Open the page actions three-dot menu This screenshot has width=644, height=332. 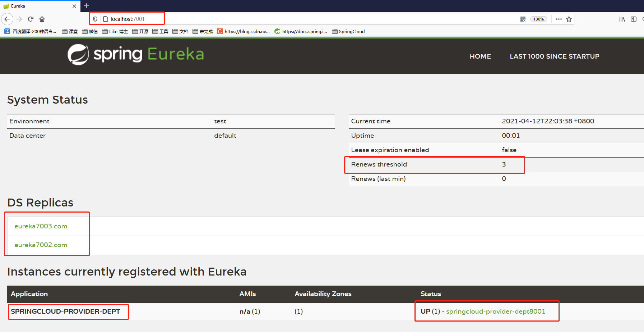[x=559, y=19]
